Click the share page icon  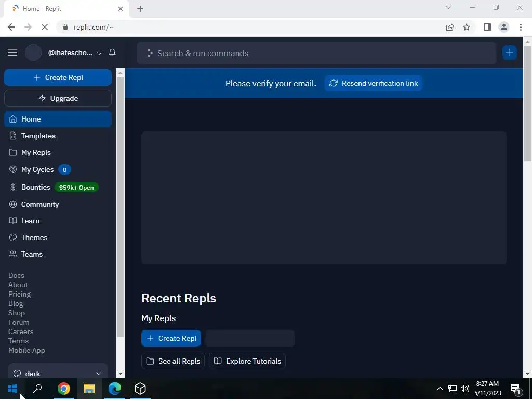coord(450,27)
